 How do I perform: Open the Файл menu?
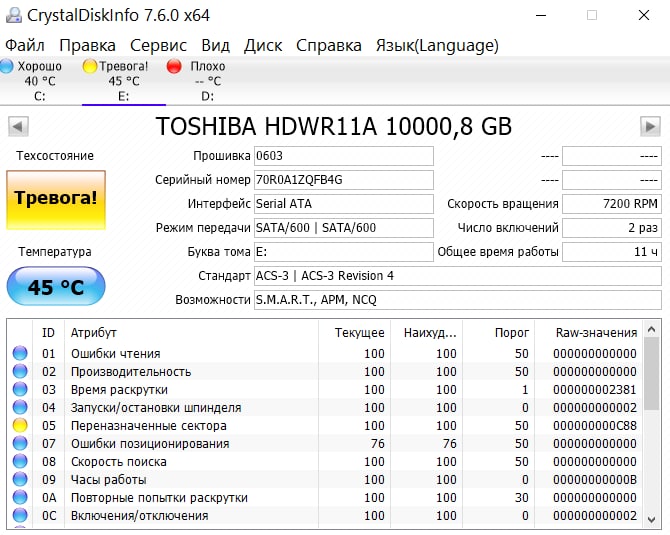[25, 45]
